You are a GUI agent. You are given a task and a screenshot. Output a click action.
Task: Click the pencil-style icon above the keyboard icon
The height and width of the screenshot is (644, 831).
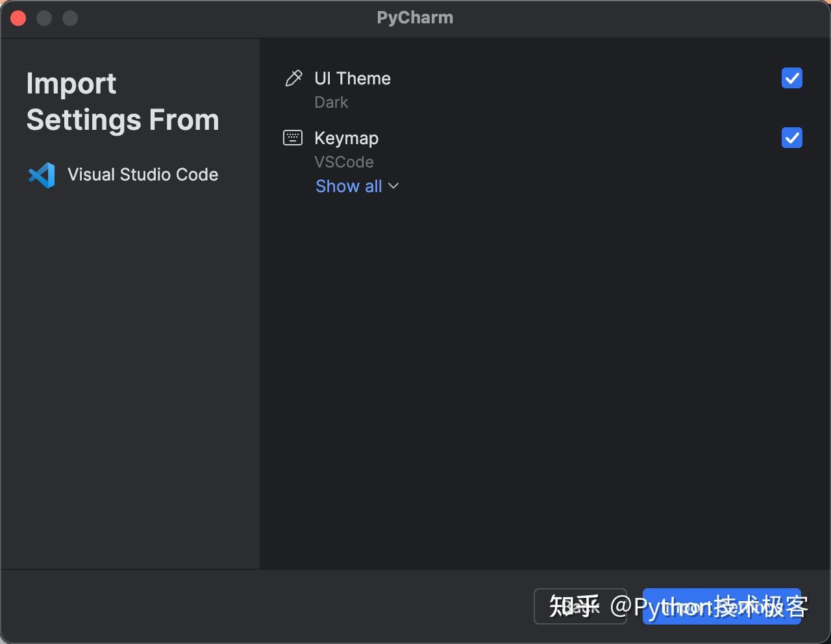click(293, 77)
